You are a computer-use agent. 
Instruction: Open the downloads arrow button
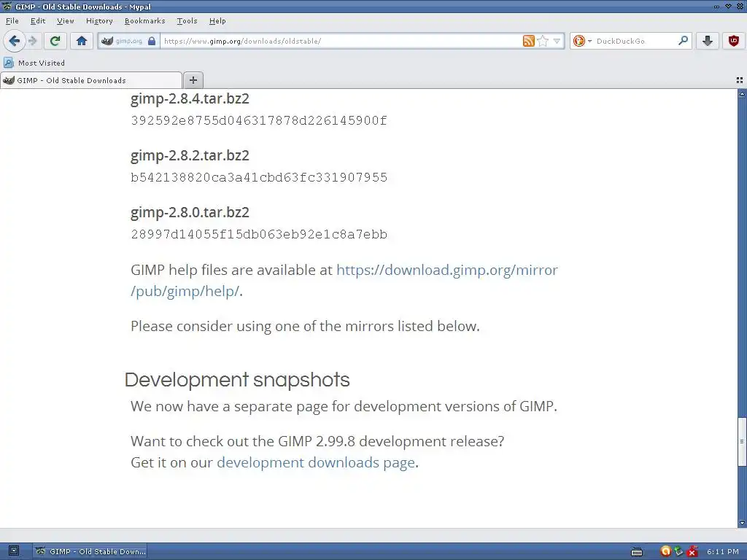coord(708,41)
